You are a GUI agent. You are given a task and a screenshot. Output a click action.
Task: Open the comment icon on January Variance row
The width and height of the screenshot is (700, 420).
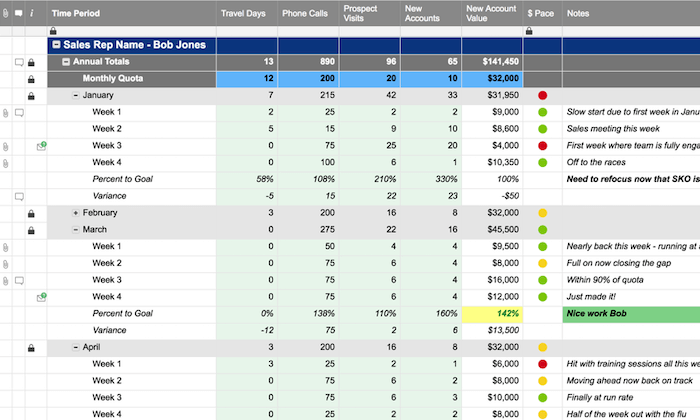tap(19, 196)
